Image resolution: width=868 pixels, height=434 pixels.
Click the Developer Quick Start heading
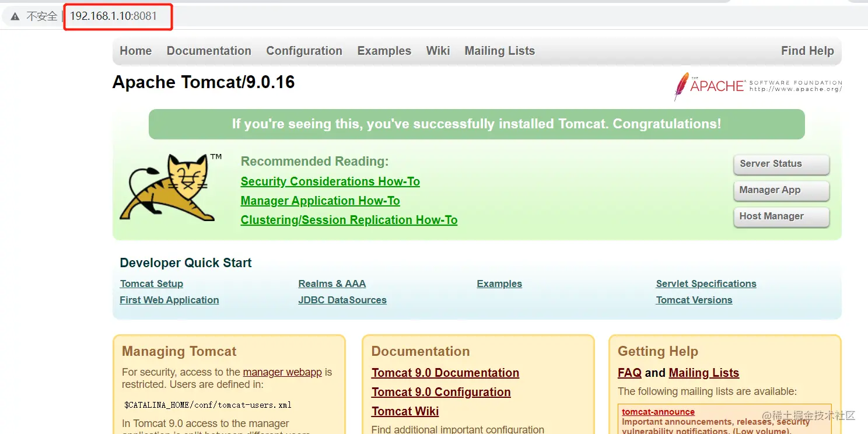pos(185,263)
